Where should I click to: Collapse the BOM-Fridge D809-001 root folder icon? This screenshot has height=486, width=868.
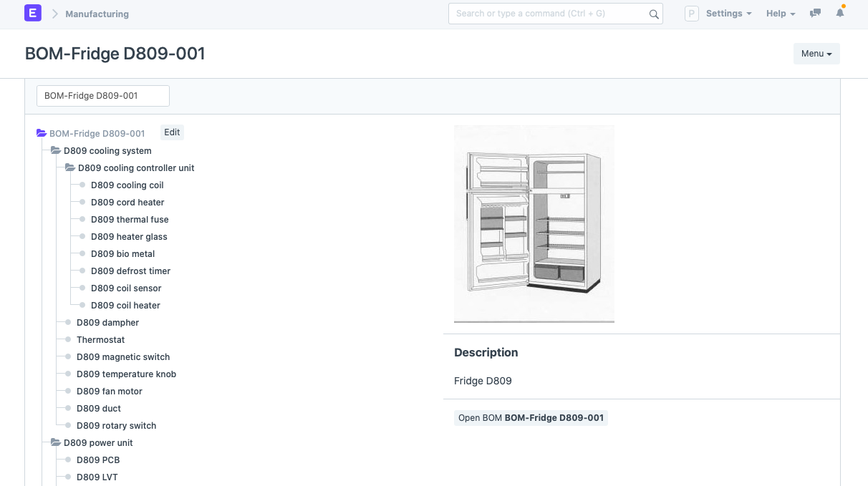[x=42, y=133]
